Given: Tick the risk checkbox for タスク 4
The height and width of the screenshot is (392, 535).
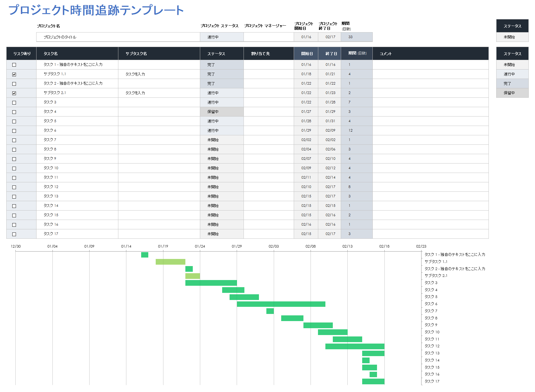Looking at the screenshot, I should [14, 112].
